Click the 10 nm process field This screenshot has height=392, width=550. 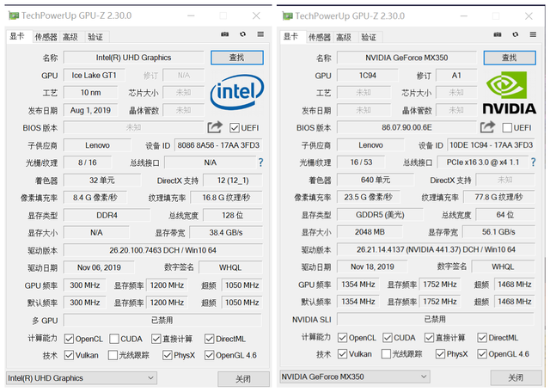(90, 93)
